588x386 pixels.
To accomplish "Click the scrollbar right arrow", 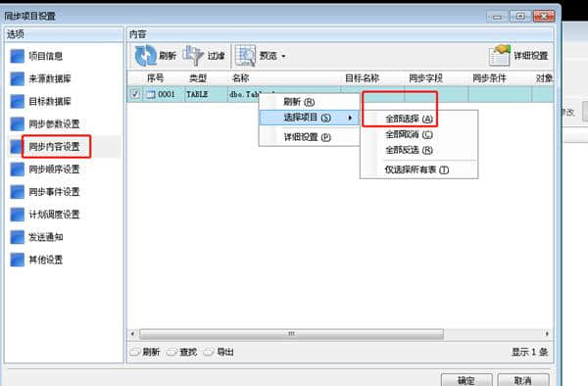I will pyautogui.click(x=547, y=333).
